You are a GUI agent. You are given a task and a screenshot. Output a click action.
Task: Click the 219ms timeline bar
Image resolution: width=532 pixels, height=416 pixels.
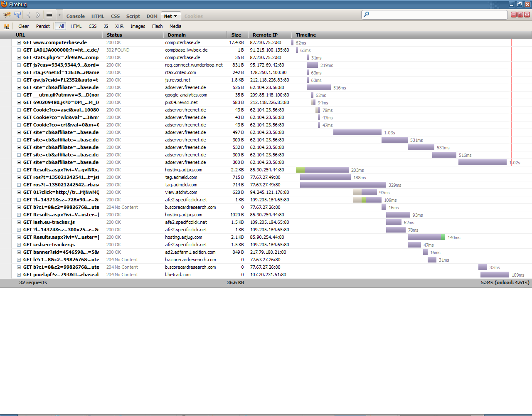(x=312, y=65)
